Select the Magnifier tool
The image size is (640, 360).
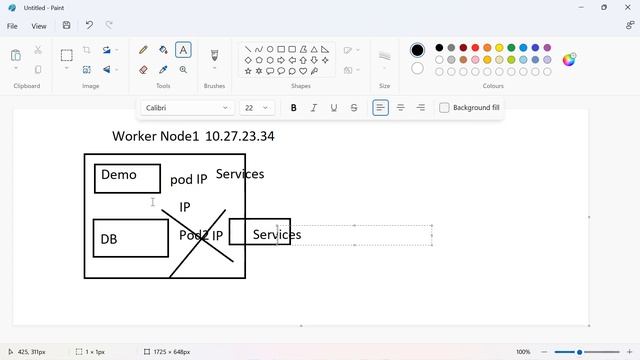[183, 70]
